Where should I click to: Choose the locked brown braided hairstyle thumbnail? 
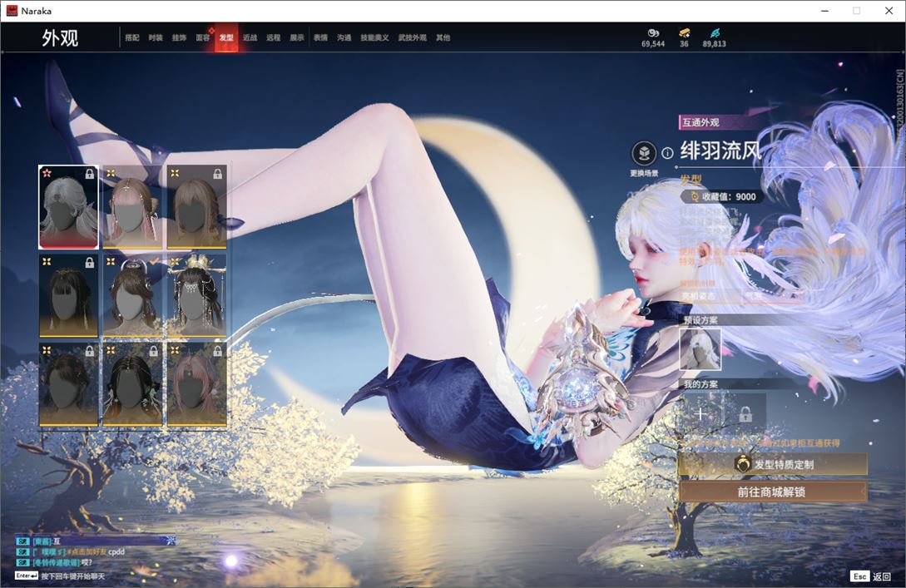tap(196, 207)
